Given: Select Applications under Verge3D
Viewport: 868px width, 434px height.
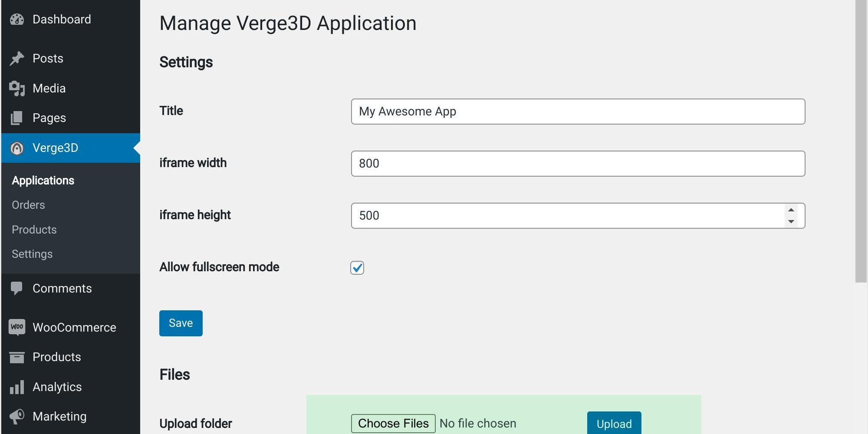Looking at the screenshot, I should click(43, 180).
